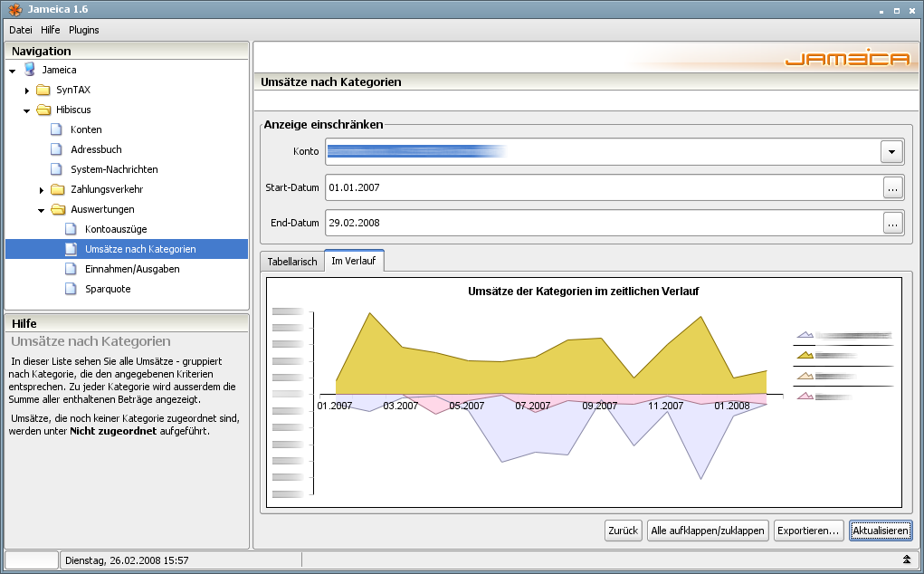The image size is (924, 574).
Task: Click the Kontoauszüge document icon
Action: click(71, 229)
